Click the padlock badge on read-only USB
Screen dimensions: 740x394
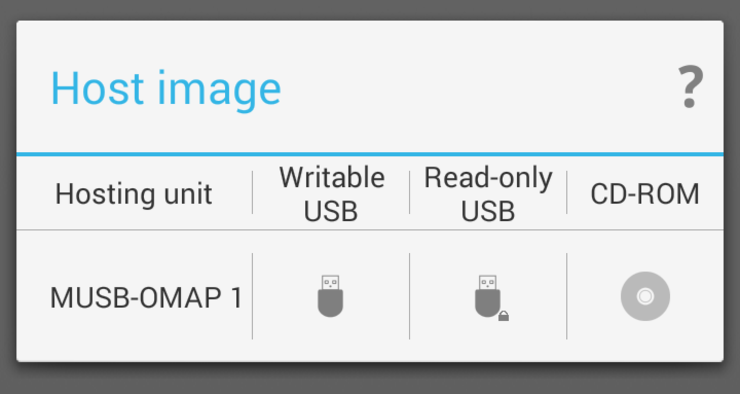click(x=504, y=316)
